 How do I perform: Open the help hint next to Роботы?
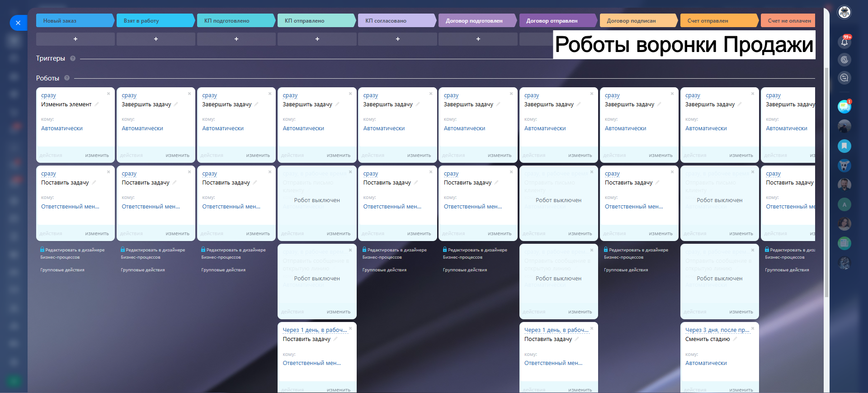[x=67, y=78]
